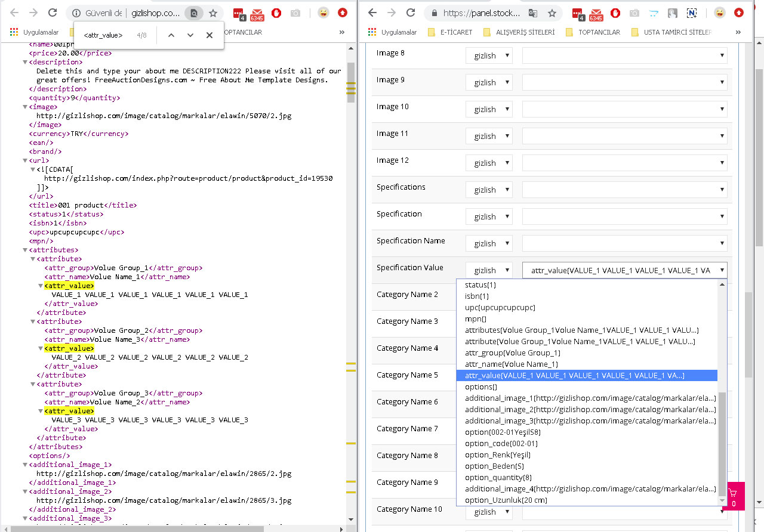Open gizlish dropdown for Category Name 10
Image resolution: width=764 pixels, height=532 pixels.
point(489,512)
